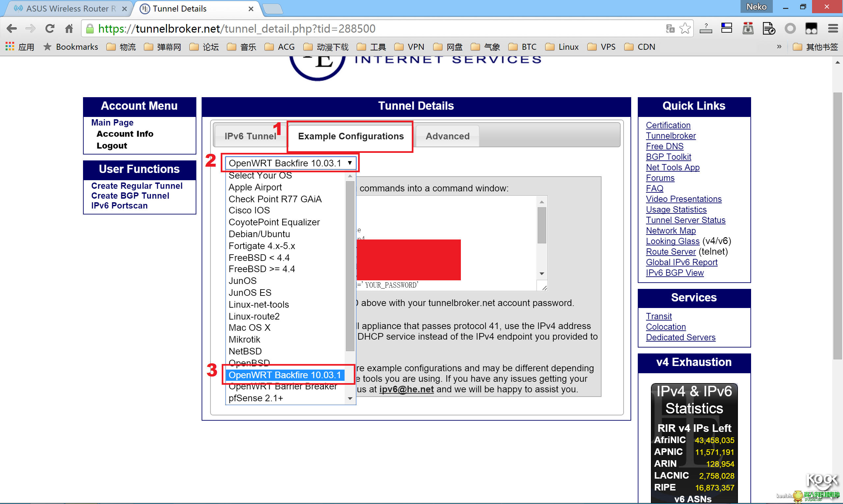Screen dimensions: 843x504
Task: Pick OpenWRT Backfire 10.03.1 option
Action: (x=285, y=375)
